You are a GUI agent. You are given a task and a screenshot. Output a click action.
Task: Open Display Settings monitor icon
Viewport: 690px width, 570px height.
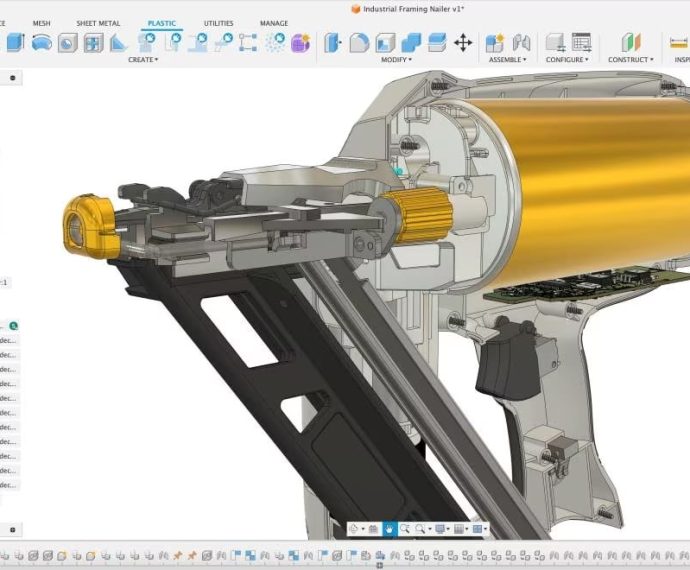click(439, 528)
